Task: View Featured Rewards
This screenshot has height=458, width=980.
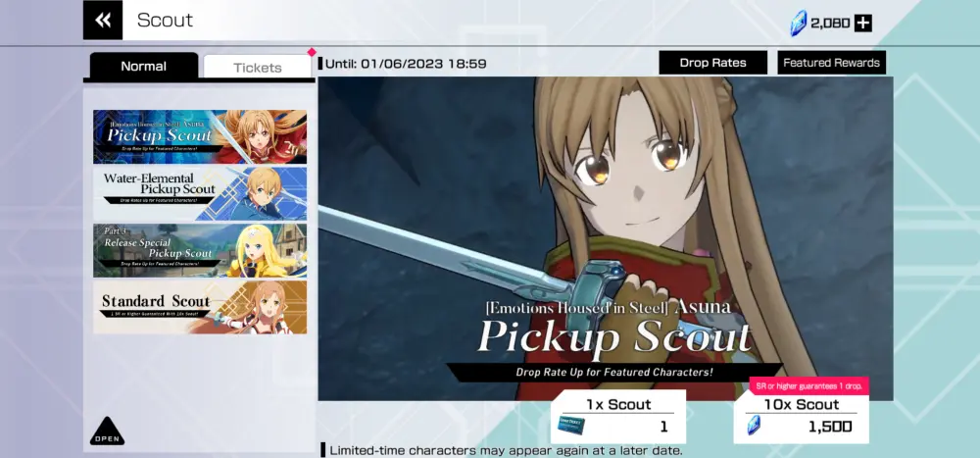Action: 831,63
